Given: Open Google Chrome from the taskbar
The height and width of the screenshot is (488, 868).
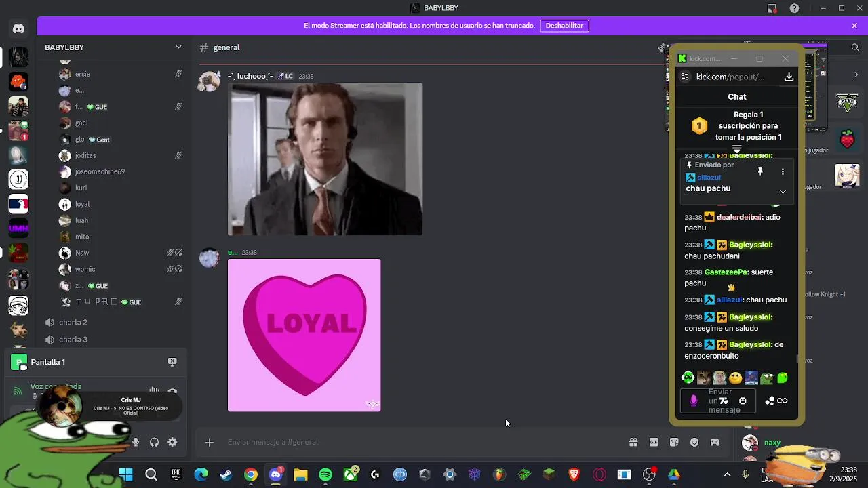Looking at the screenshot, I should click(251, 474).
